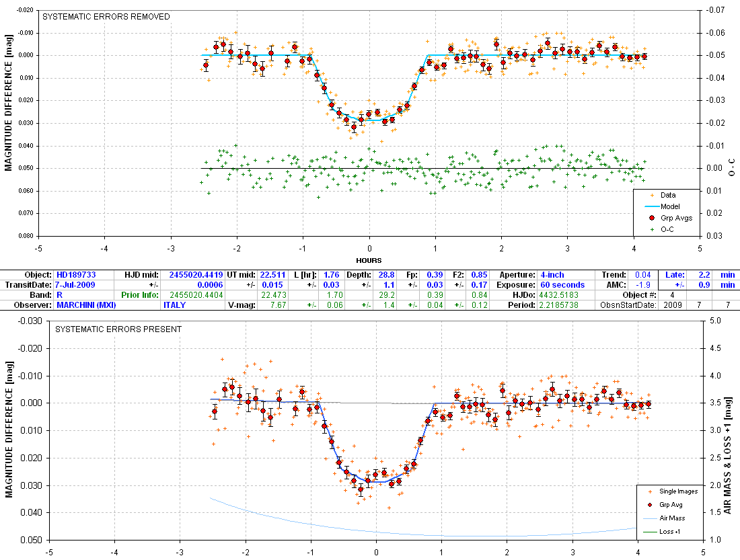
Task: Select the HOURS axis title
Action: click(x=369, y=260)
